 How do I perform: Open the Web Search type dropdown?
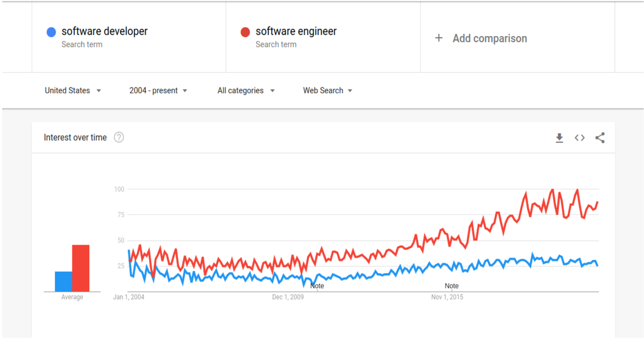click(324, 90)
